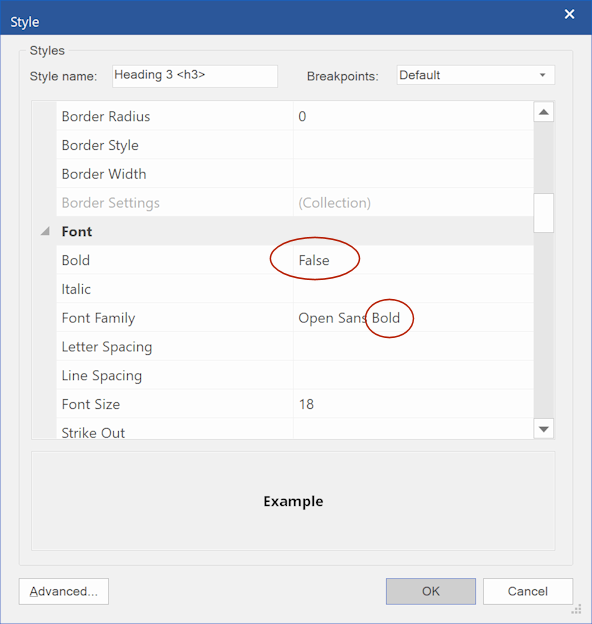Click the Style name input field

tap(195, 76)
